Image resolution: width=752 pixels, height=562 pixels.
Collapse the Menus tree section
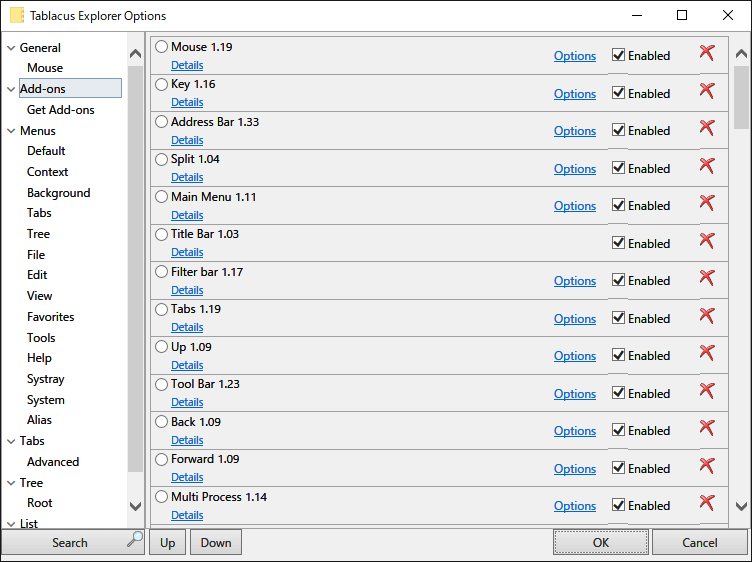12,131
